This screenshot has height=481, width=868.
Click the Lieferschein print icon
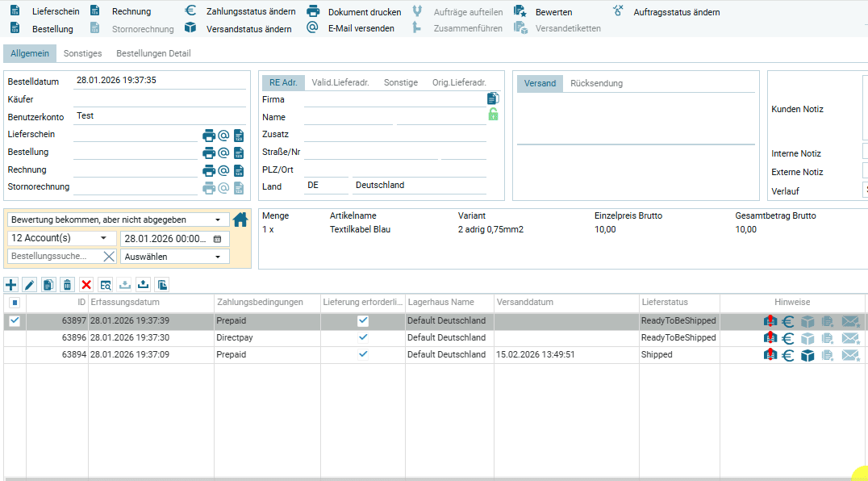click(x=209, y=136)
